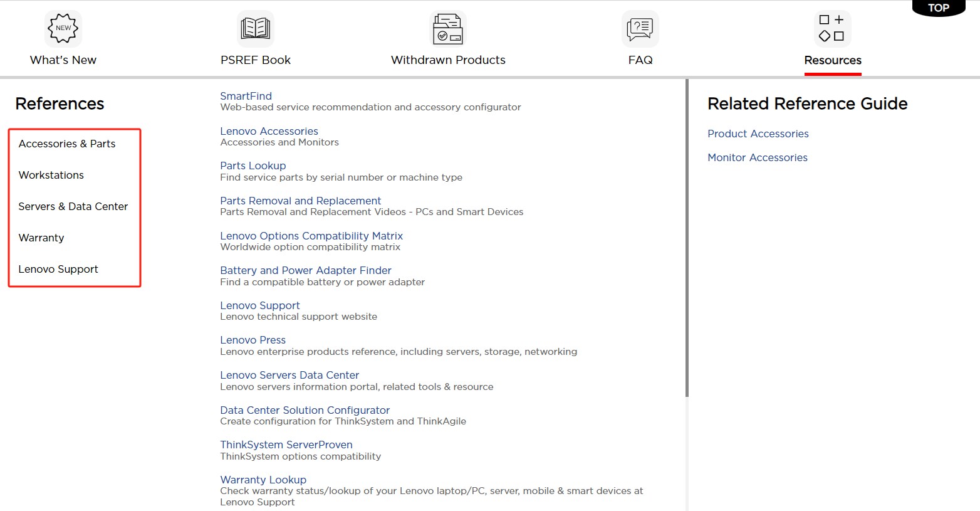Viewport: 980px width, 511px height.
Task: Select Workstations reference category
Action: coord(51,175)
